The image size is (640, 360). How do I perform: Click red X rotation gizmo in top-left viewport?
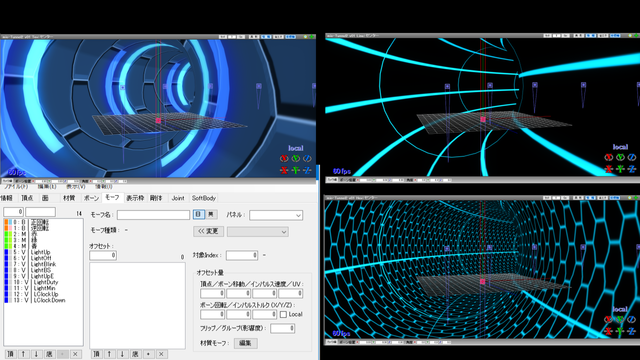(x=284, y=158)
